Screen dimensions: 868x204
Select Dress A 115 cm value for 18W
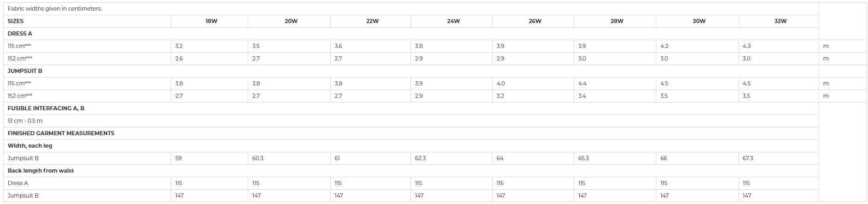click(x=179, y=46)
